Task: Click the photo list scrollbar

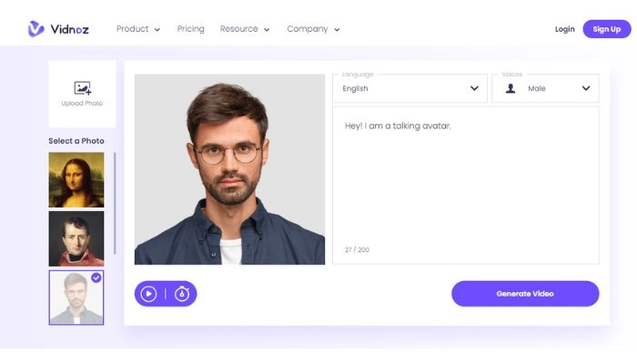Action: click(x=115, y=203)
